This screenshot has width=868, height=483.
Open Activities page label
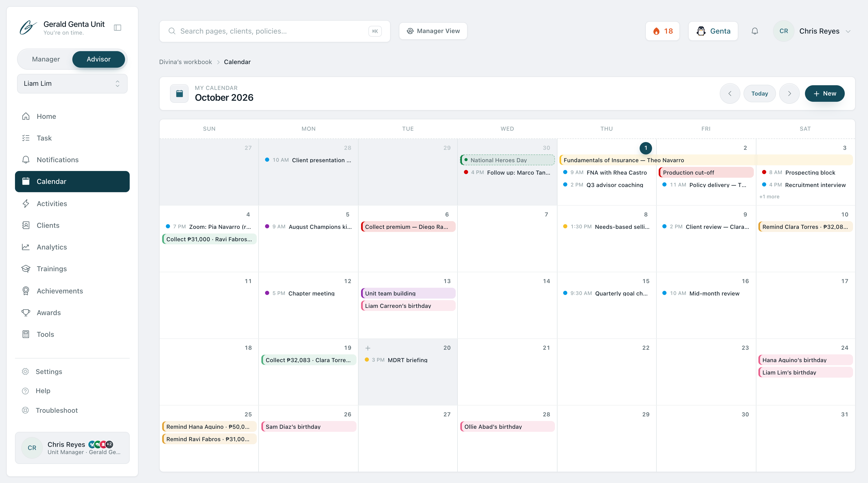52,204
